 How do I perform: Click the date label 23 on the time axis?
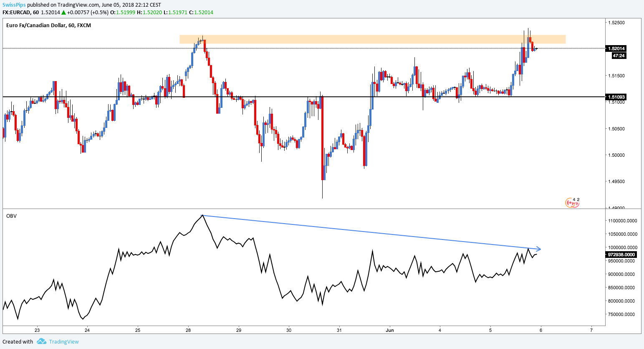click(x=37, y=330)
